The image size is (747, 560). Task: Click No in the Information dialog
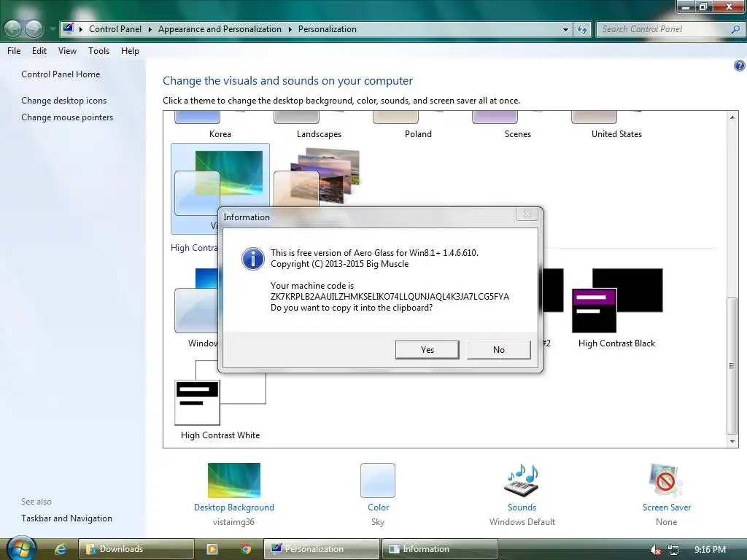coord(499,349)
